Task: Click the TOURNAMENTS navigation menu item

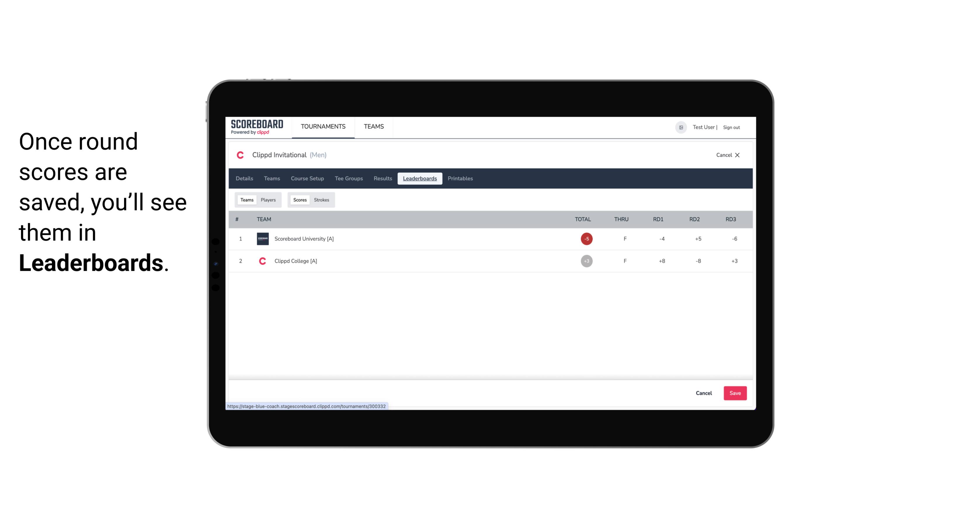Action: 324,127
